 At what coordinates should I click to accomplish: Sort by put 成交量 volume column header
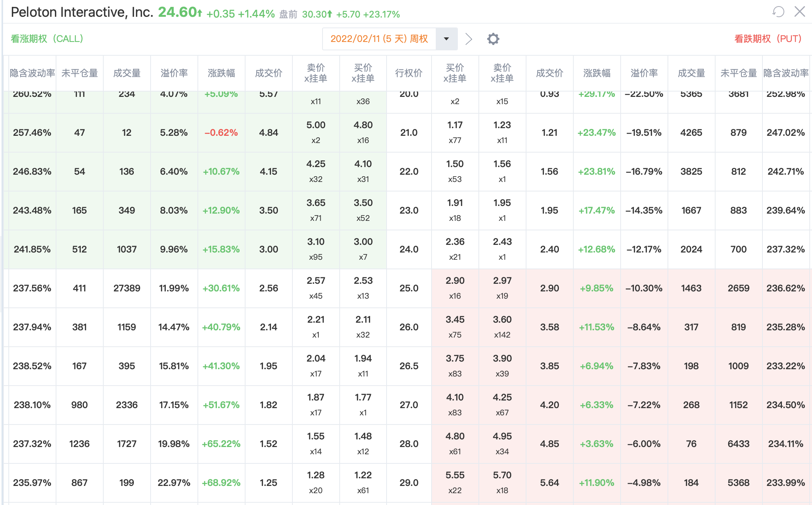(691, 73)
